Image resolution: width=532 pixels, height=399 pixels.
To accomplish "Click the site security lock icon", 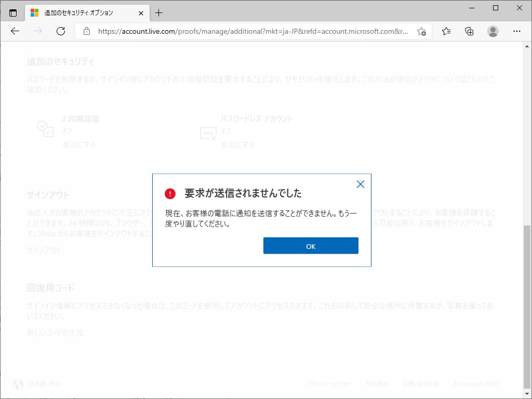I will [x=86, y=31].
